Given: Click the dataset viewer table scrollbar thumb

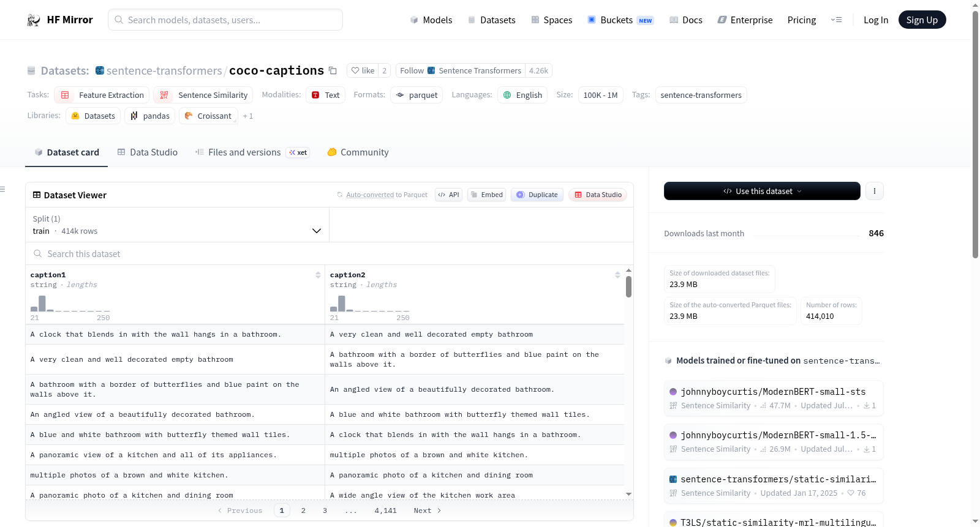Looking at the screenshot, I should [628, 286].
